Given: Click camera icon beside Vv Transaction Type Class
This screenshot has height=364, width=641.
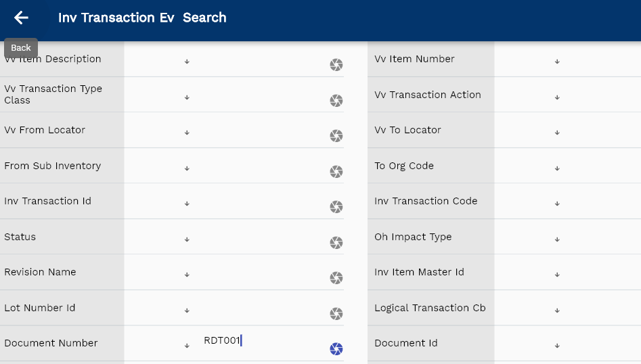Looking at the screenshot, I should coord(336,101).
